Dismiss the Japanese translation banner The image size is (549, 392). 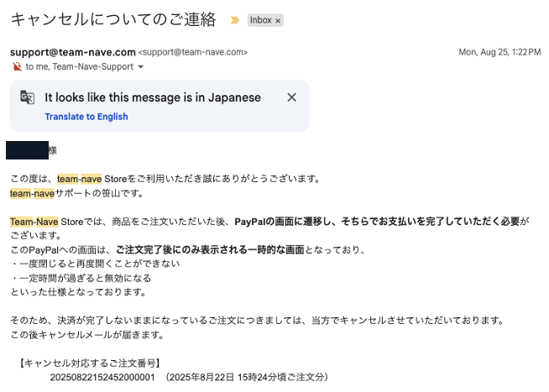(x=291, y=97)
